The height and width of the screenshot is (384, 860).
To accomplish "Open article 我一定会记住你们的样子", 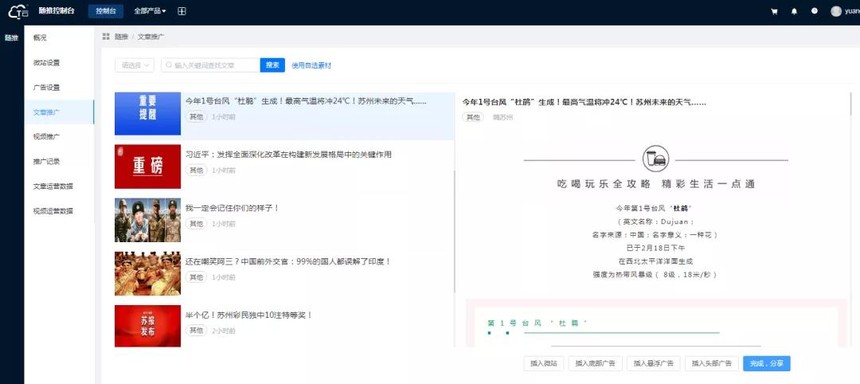I will click(x=233, y=208).
